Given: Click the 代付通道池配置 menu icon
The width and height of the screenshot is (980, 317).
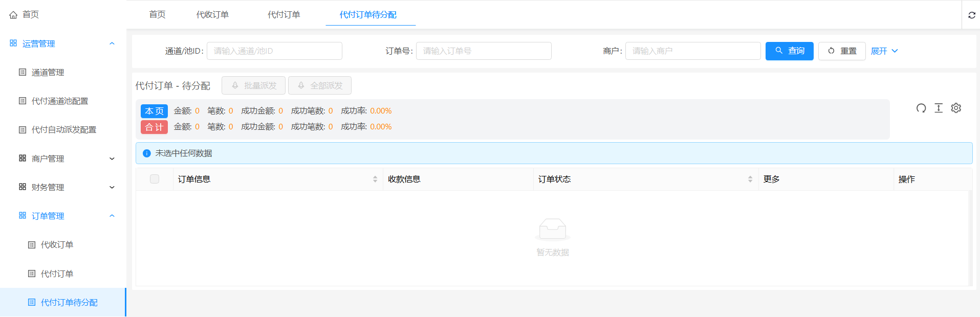Looking at the screenshot, I should [23, 101].
